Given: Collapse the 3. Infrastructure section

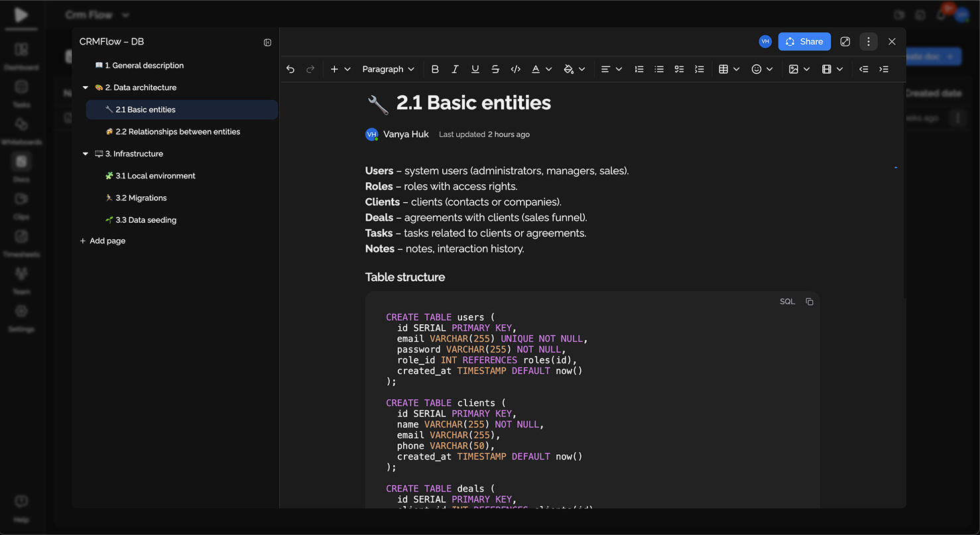Looking at the screenshot, I should point(86,154).
